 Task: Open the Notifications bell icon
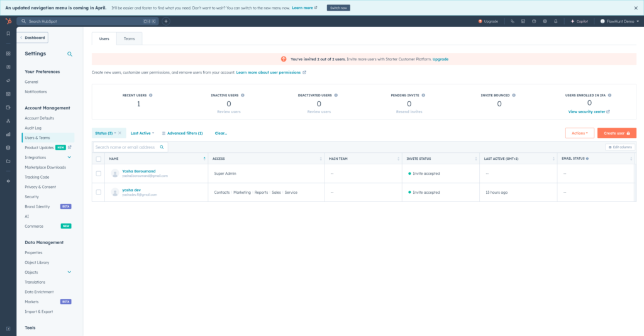pos(556,21)
